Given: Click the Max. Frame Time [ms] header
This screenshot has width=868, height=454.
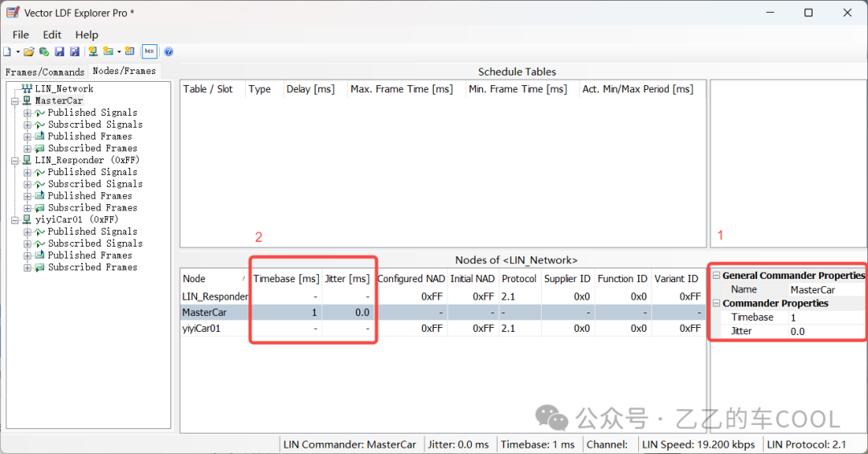Looking at the screenshot, I should pos(406,89).
